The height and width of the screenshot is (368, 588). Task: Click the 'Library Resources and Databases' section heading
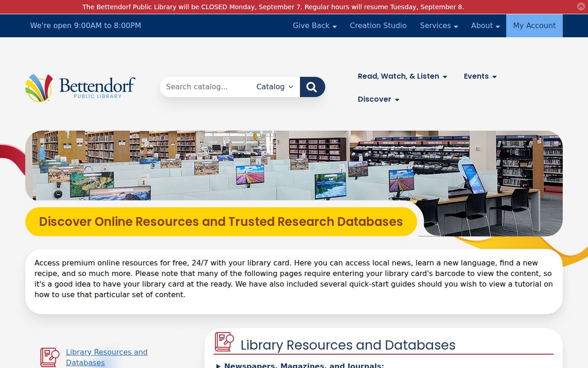(x=348, y=345)
